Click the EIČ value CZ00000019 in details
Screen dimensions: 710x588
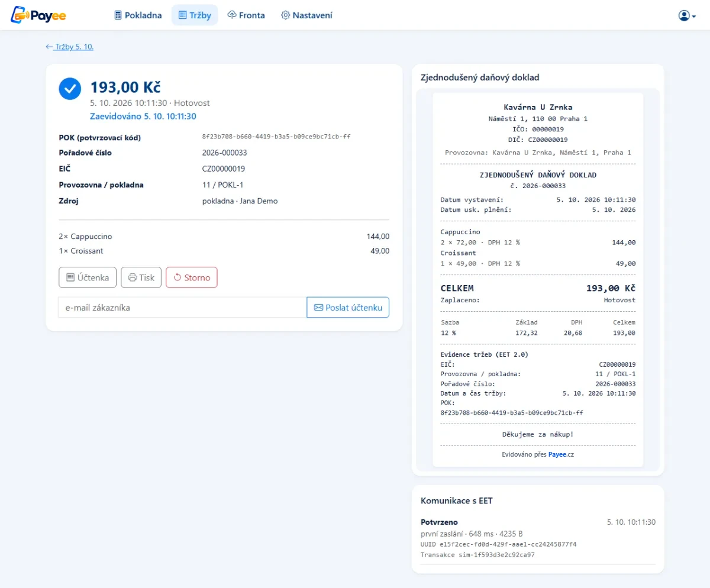224,169
